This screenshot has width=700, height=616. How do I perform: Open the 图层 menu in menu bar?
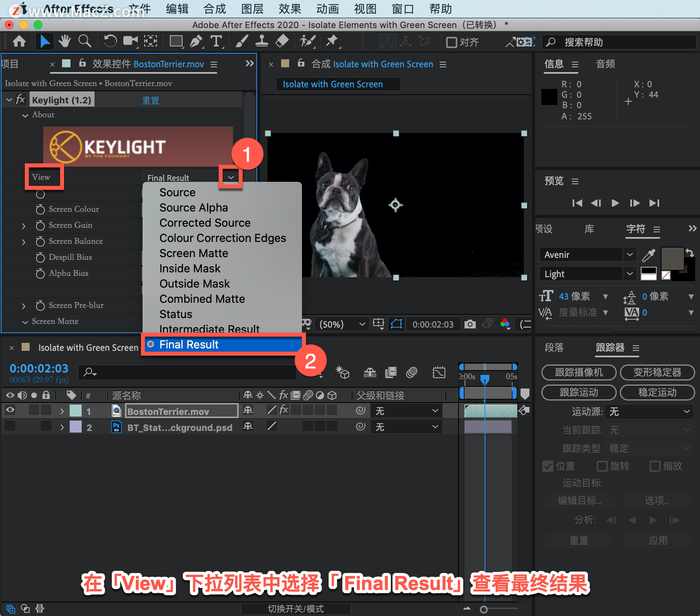(x=252, y=9)
